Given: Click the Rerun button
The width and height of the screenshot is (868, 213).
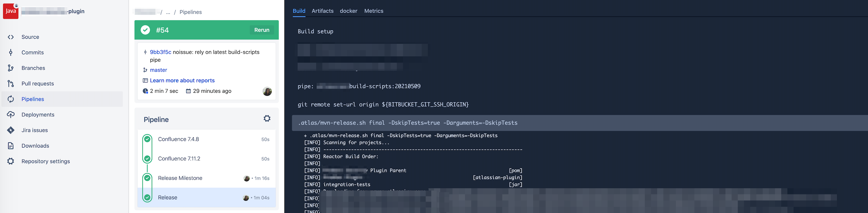Looking at the screenshot, I should (x=262, y=30).
